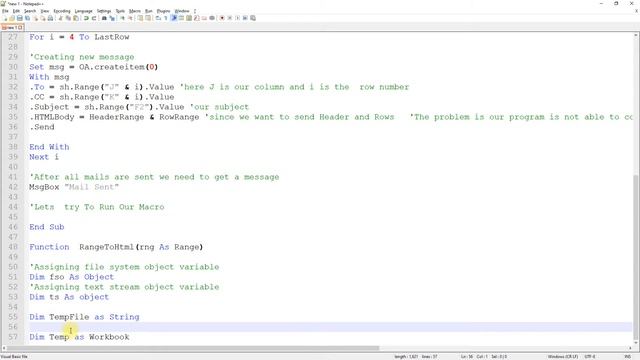Open Function List panel icon
Image resolution: width=640 pixels, height=360 pixels.
[197, 18]
